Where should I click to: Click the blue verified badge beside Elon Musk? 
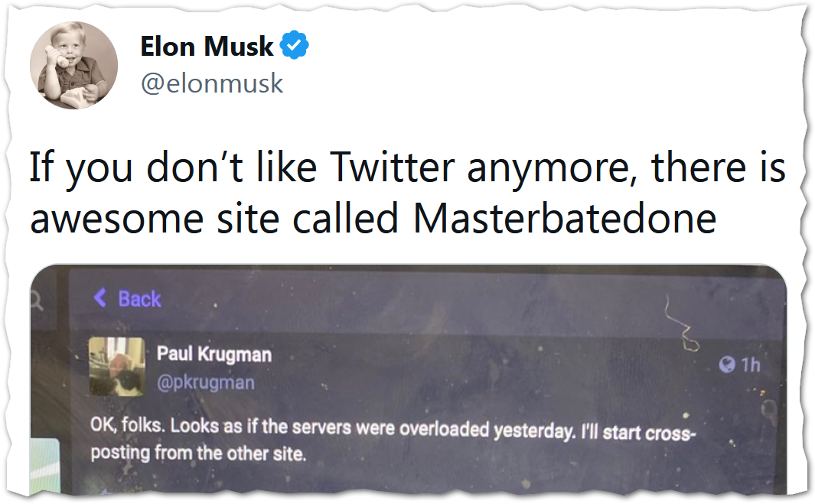pos(295,47)
